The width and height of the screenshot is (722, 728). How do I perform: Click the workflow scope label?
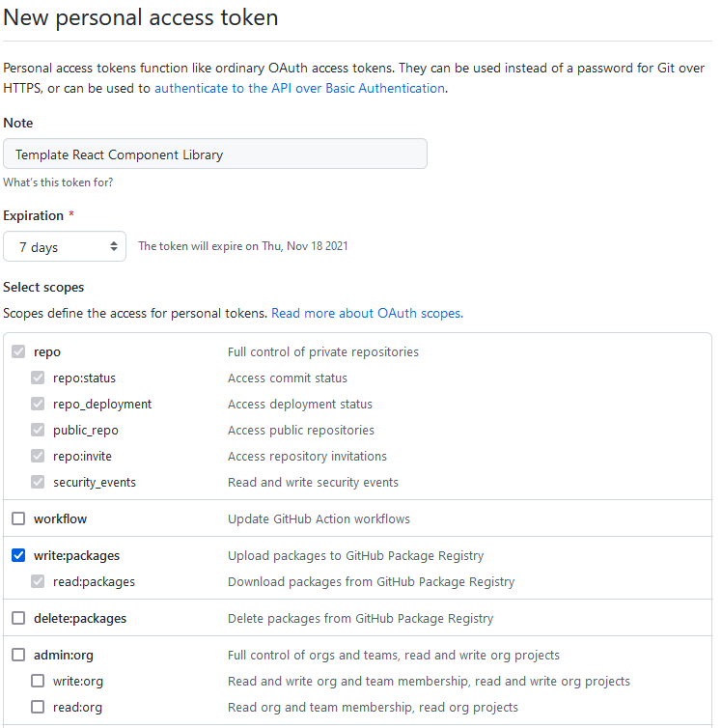pyautogui.click(x=60, y=518)
